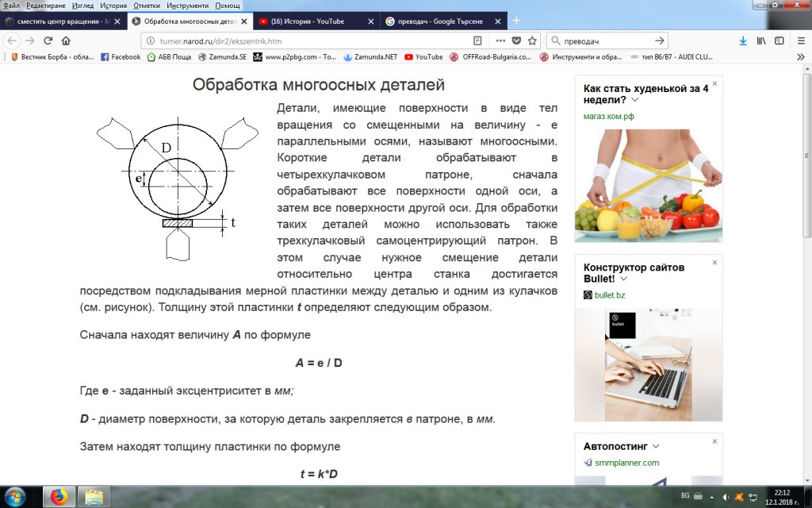Open the Firefox hamburger menu
812x508 pixels.
click(801, 40)
